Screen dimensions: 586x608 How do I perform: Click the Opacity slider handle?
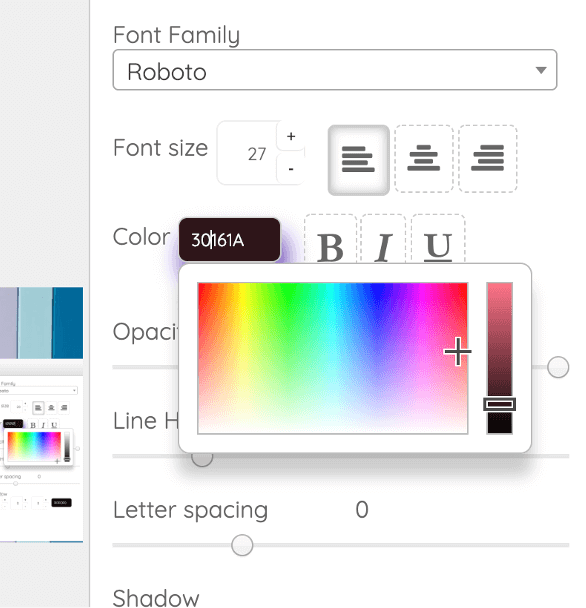pyautogui.click(x=558, y=367)
